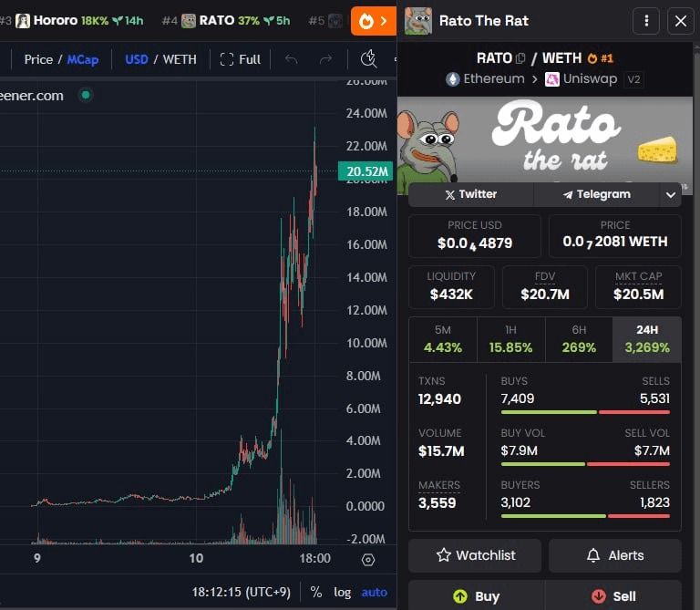Add RATO to Watchlist
The width and height of the screenshot is (700, 610).
tap(475, 555)
